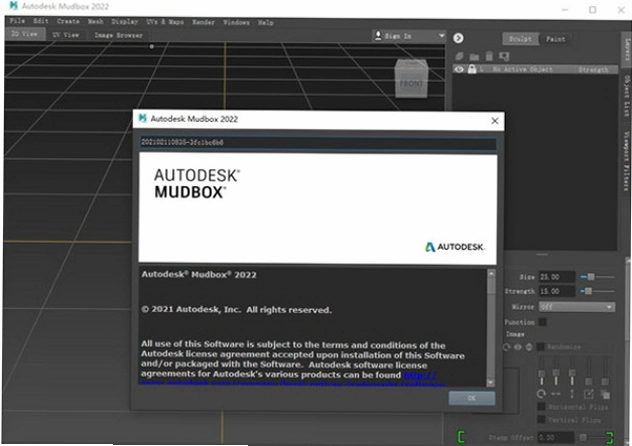Viewport: 632px width, 446px height.
Task: Click eye icon in Image section
Action: (518, 347)
